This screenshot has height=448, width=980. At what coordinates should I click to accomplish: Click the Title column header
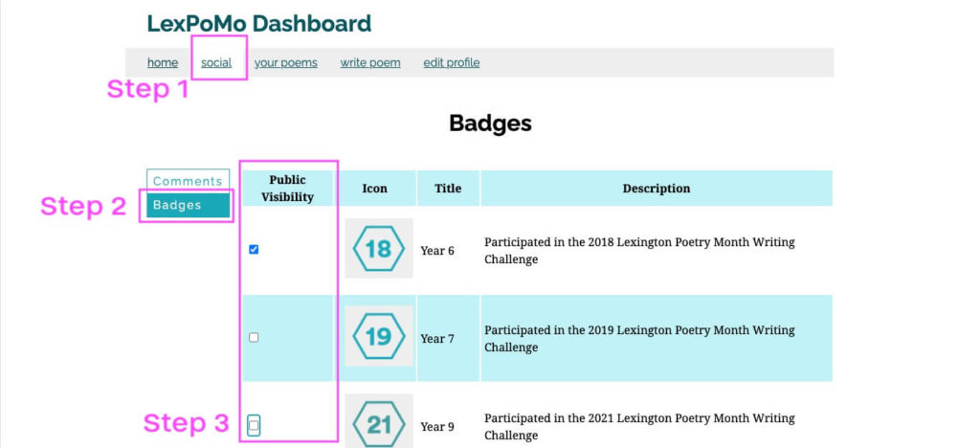pyautogui.click(x=448, y=188)
